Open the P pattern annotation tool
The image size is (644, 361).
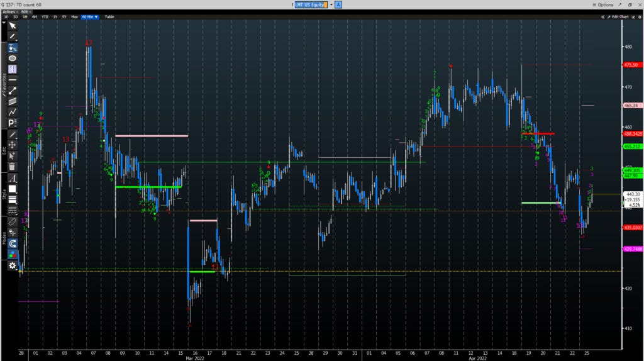click(13, 123)
